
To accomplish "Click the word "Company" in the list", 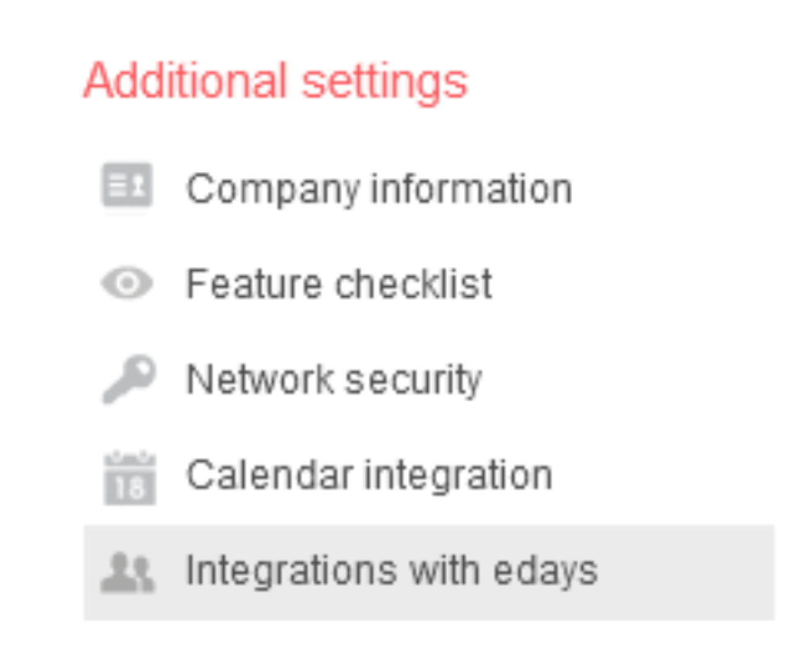I will [272, 189].
